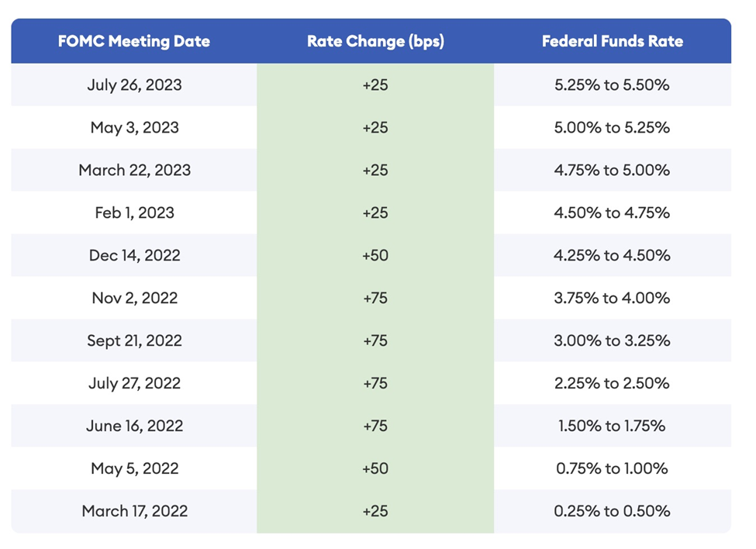This screenshot has height=549, width=756.
Task: Select the July 26, 2023 date cell
Action: point(134,85)
